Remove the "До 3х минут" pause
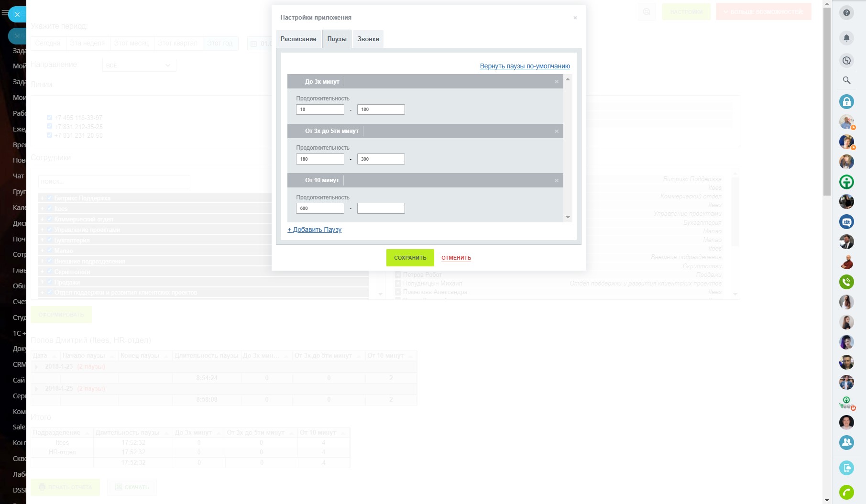This screenshot has width=866, height=504. tap(557, 82)
